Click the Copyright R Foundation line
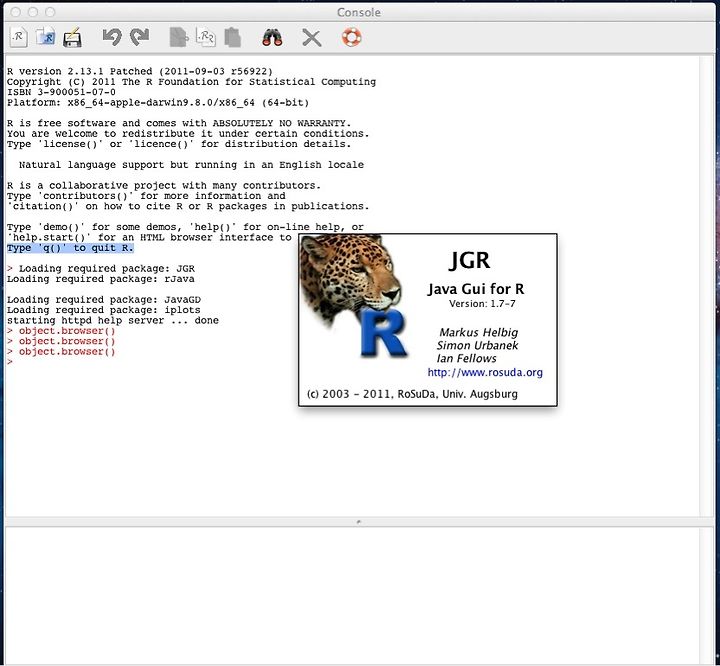720x666 pixels. point(191,82)
